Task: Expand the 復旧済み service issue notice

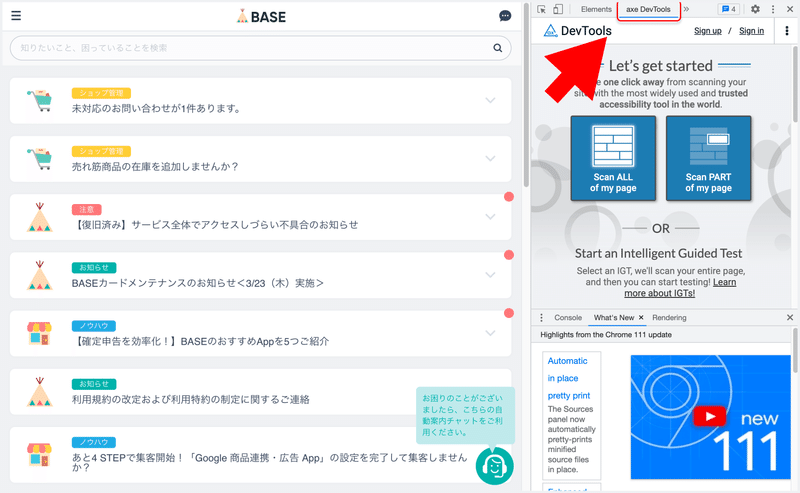Action: pos(490,217)
